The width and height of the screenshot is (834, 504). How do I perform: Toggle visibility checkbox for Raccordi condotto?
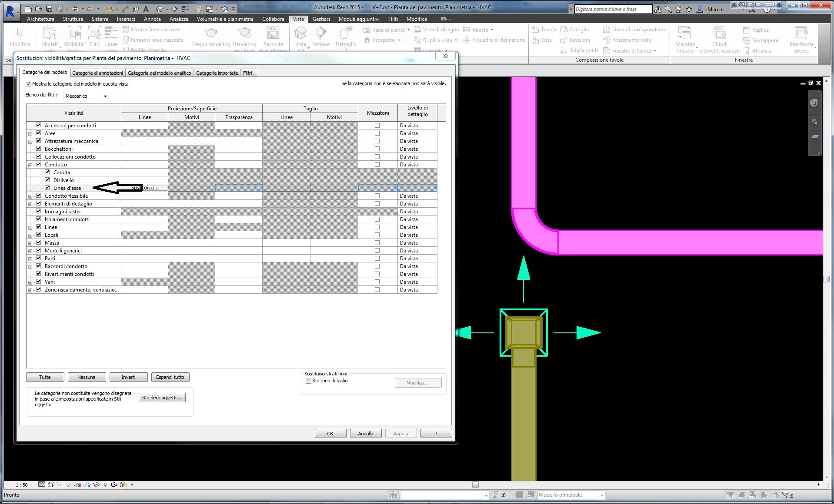(x=38, y=266)
